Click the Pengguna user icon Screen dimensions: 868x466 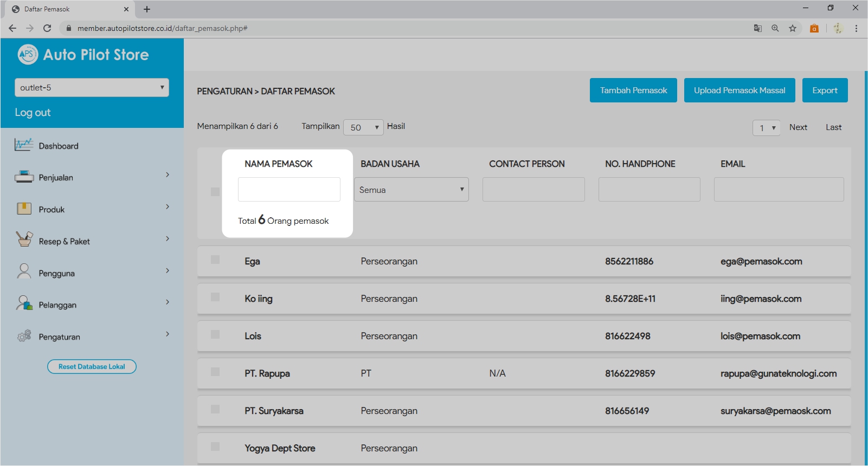[x=24, y=271]
